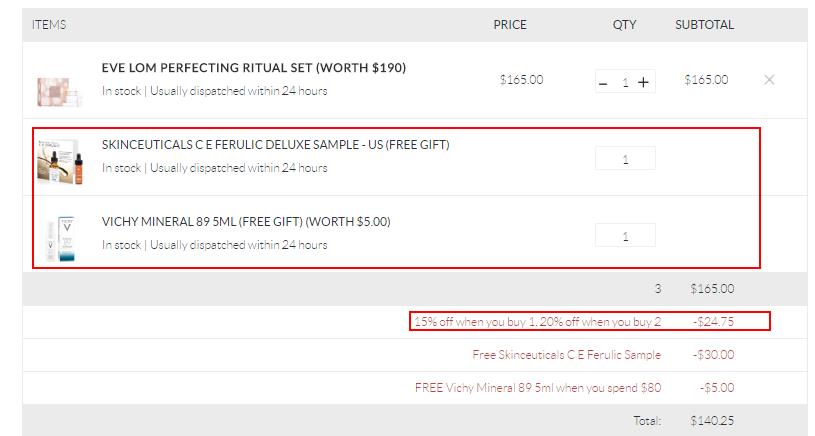815x436 pixels.
Task: Click the Free Skinceuticals C E Ferulic Sample offer
Action: tap(567, 354)
